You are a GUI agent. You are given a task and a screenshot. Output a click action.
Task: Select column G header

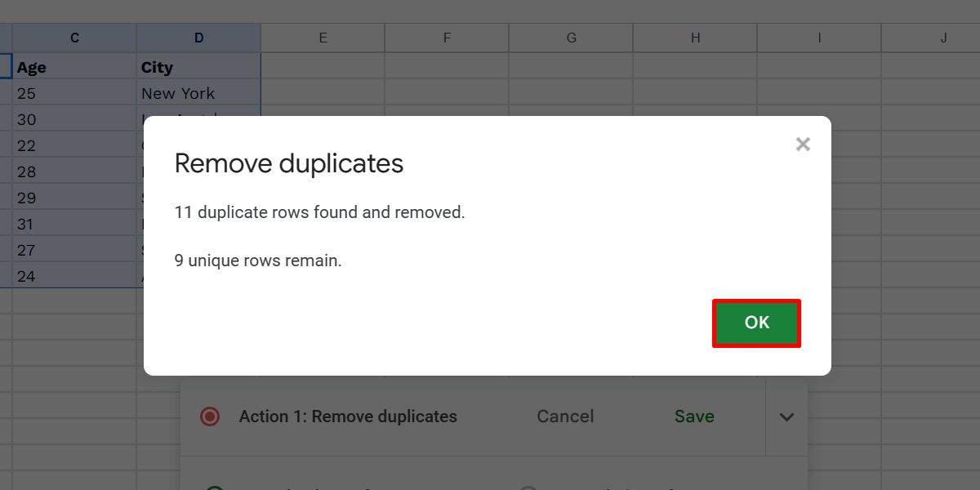click(570, 37)
